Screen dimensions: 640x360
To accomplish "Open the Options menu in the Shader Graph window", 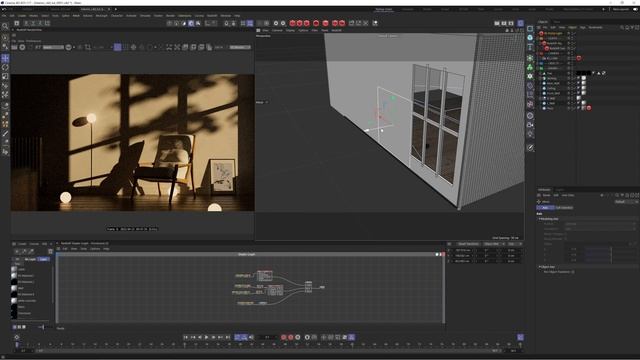I will pyautogui.click(x=95, y=249).
